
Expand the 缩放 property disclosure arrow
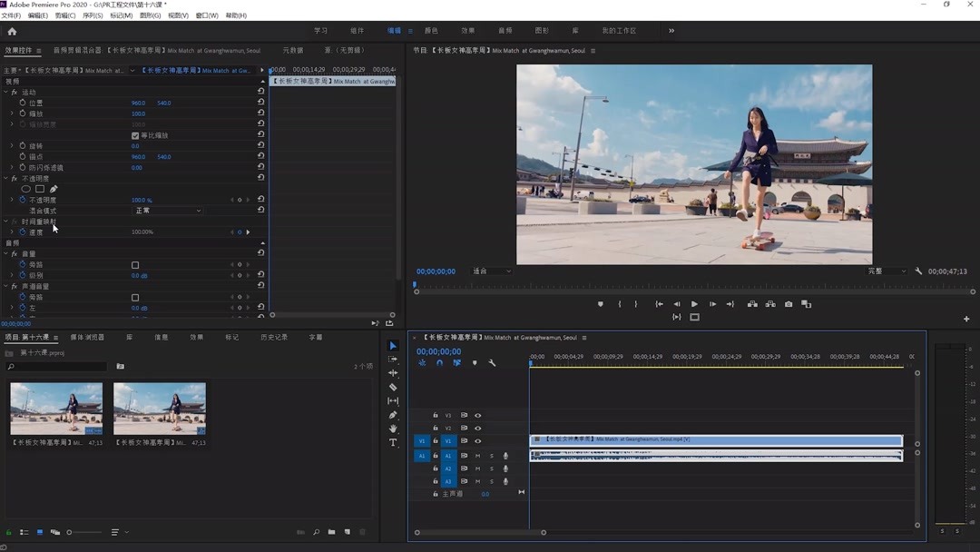pos(12,113)
